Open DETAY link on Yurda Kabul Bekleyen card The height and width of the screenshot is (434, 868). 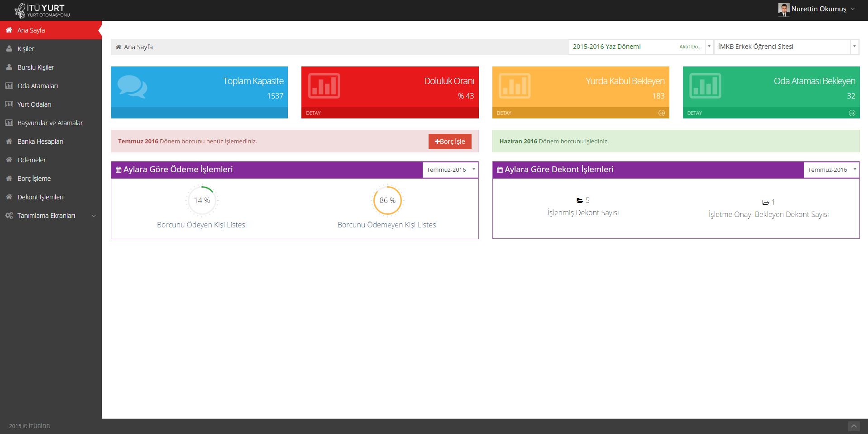504,113
